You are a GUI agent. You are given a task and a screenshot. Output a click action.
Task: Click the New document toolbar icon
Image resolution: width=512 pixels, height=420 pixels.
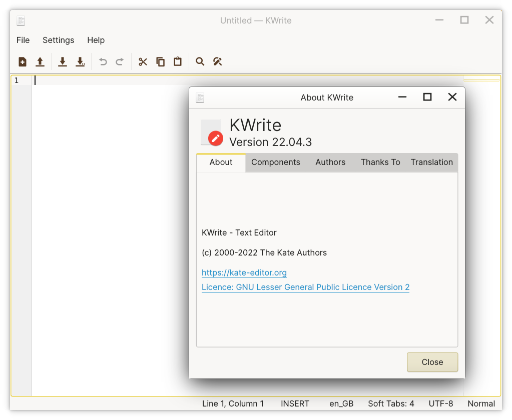click(x=22, y=61)
